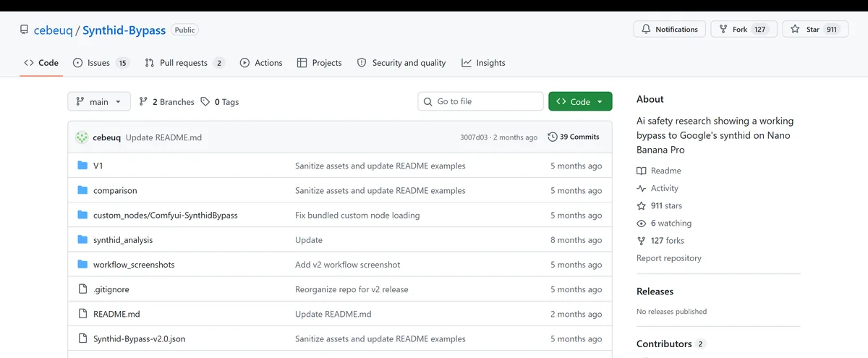This screenshot has height=358, width=868.
Task: Open the cebeuq owner link in header
Action: click(x=54, y=30)
